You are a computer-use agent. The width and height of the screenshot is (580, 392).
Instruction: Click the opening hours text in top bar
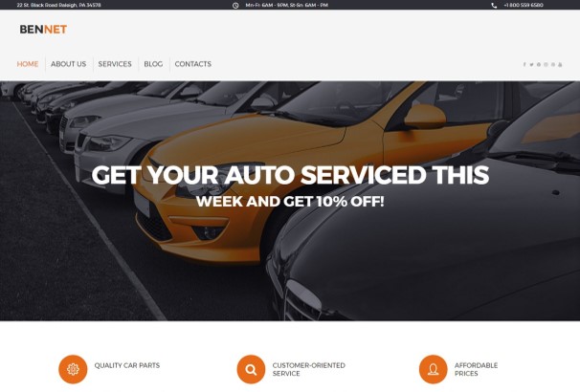tap(287, 5)
